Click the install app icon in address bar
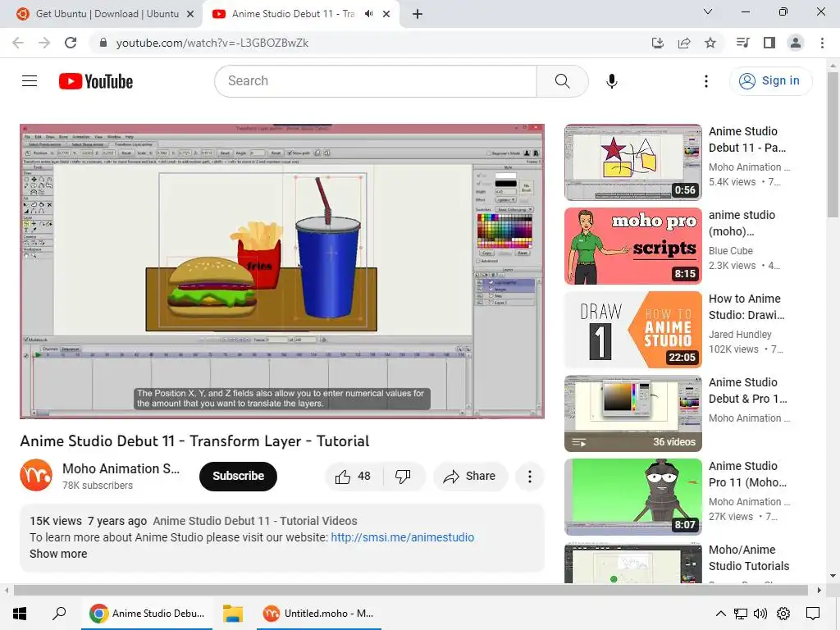 [x=658, y=43]
